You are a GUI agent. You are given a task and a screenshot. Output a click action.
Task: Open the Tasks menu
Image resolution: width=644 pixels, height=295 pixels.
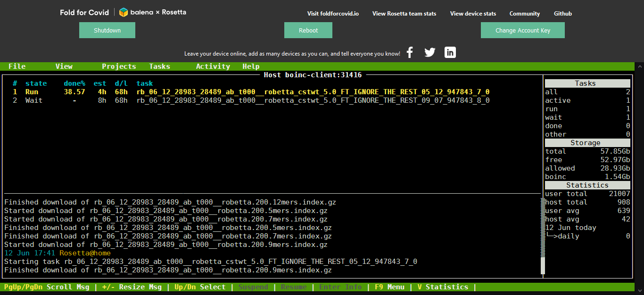pyautogui.click(x=159, y=66)
